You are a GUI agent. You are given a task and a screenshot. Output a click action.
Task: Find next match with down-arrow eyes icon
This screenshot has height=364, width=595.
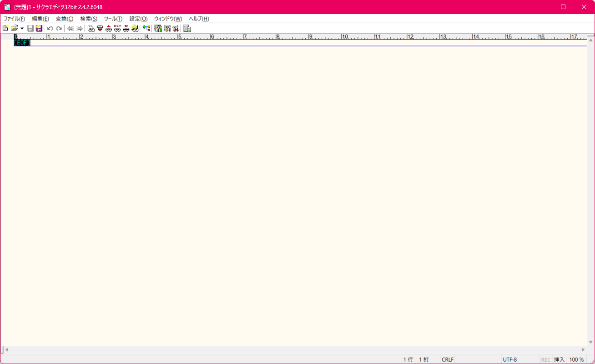pyautogui.click(x=100, y=28)
